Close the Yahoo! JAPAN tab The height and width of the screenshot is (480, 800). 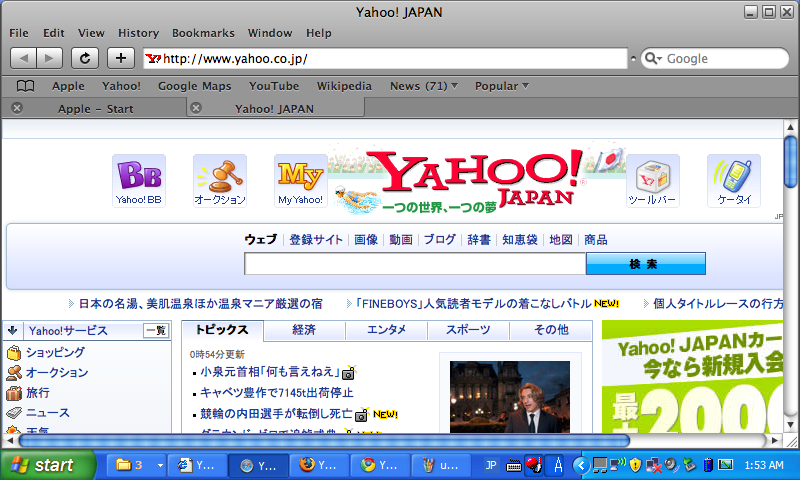(196, 108)
